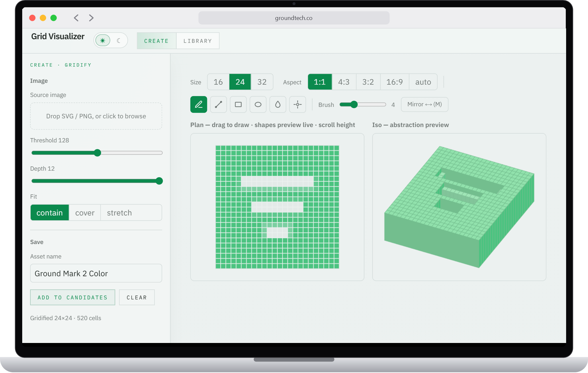Adjust the Threshold slider handle
This screenshot has height=373, width=588.
tap(97, 153)
